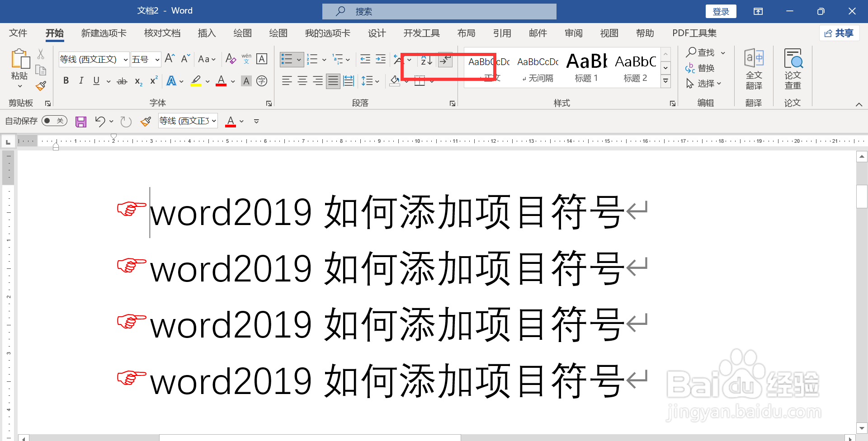868x441 pixels.
Task: Click the Share button
Action: pos(839,33)
